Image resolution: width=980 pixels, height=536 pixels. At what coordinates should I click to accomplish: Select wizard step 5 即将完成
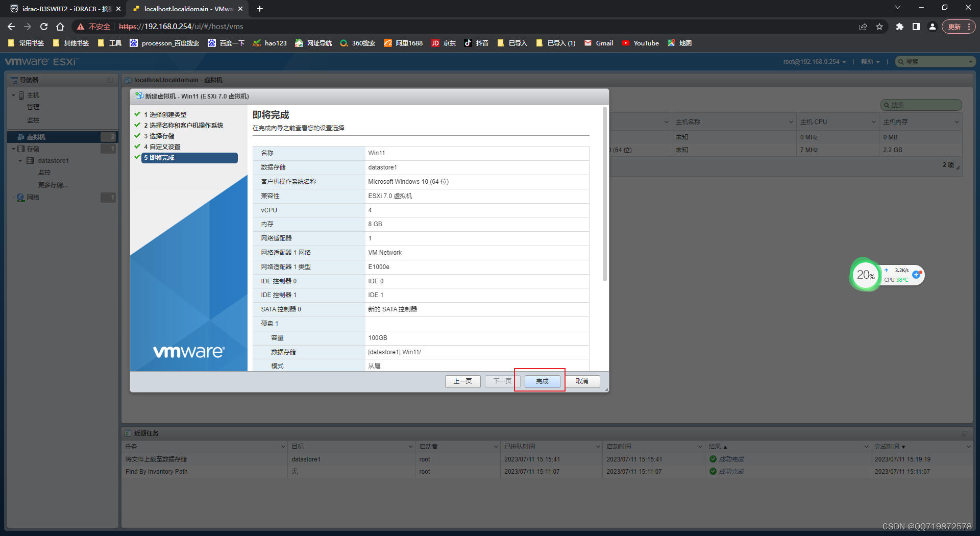tap(189, 158)
